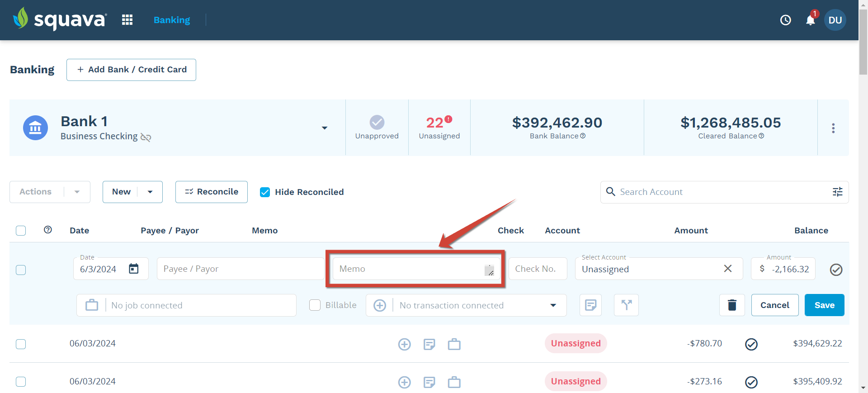The width and height of the screenshot is (868, 393).
Task: Click the Amount column header
Action: (x=691, y=230)
